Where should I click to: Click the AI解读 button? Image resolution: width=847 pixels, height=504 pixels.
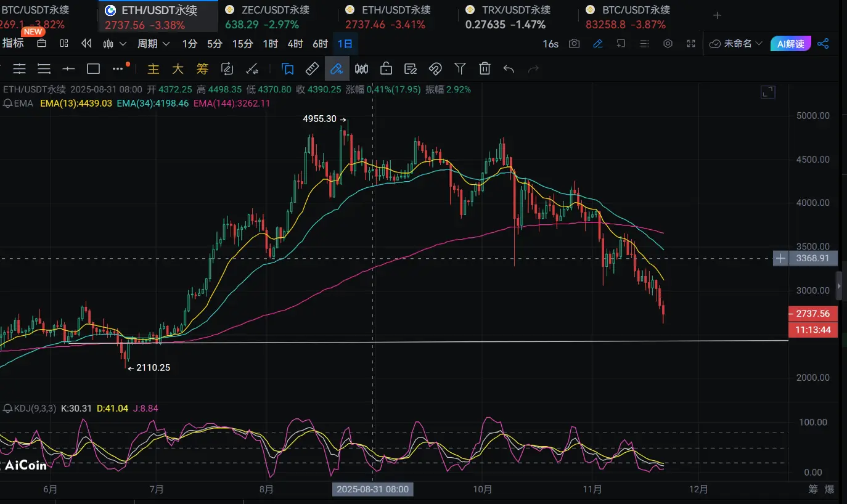click(790, 44)
